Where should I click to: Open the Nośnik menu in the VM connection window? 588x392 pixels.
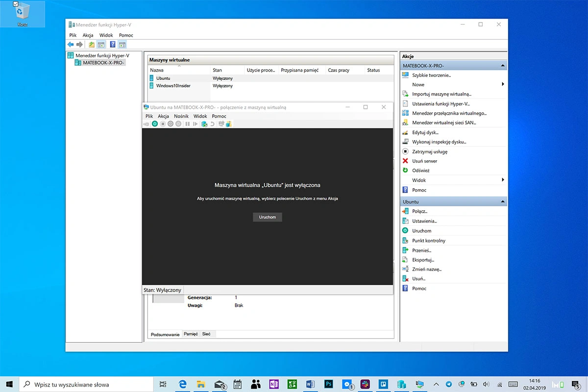181,116
